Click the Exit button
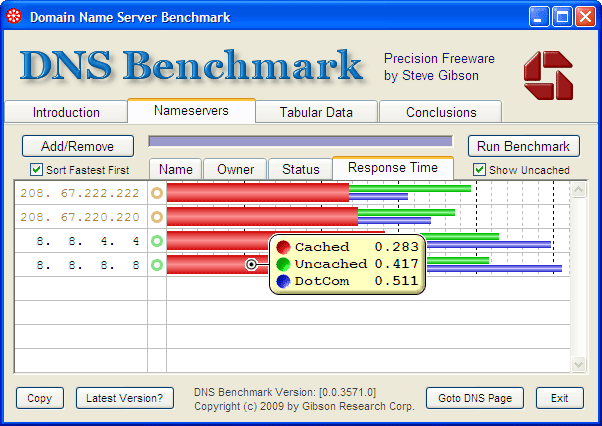The image size is (602, 426). click(x=560, y=398)
